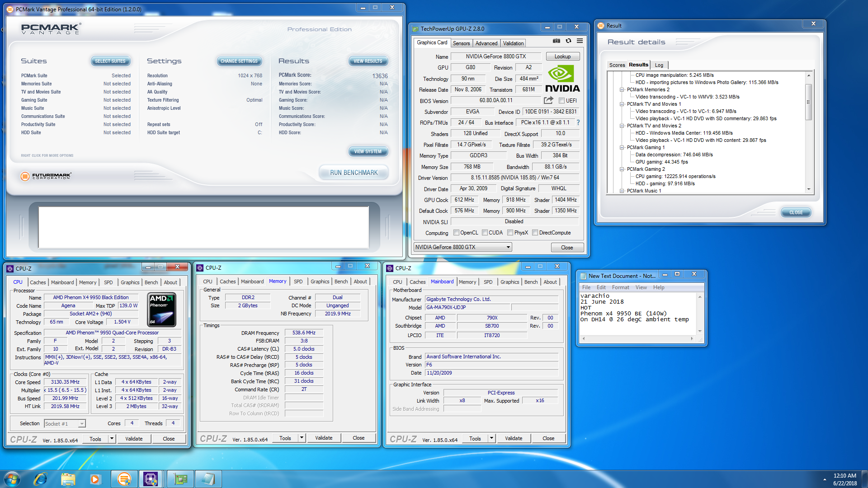
Task: Click the AMD Phenom logo in CPU-Z
Action: point(162,310)
